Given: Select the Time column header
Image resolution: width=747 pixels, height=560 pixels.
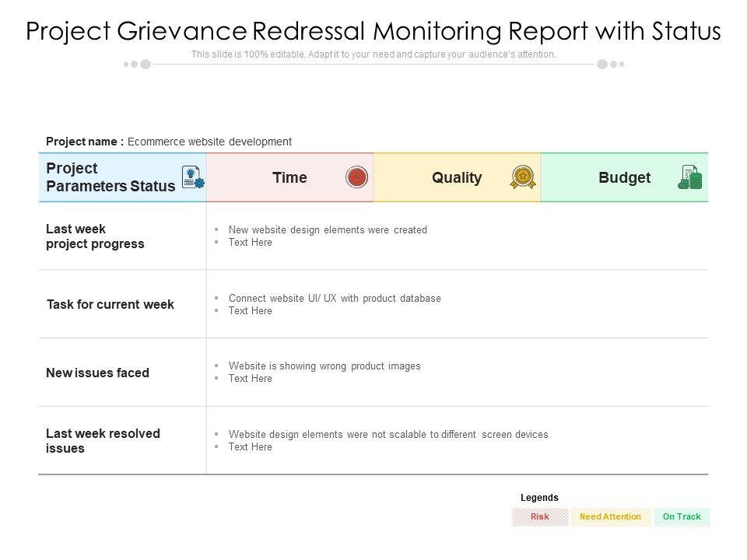Looking at the screenshot, I should (289, 177).
